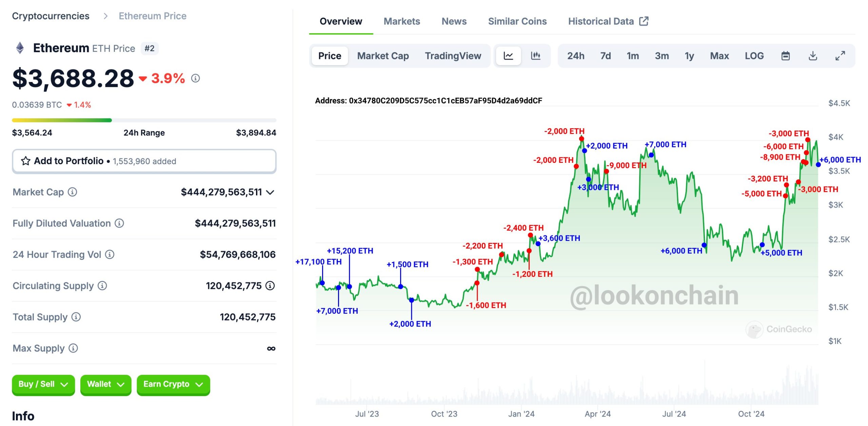The width and height of the screenshot is (868, 426).
Task: Open the Buy / Sell dropdown
Action: pos(43,384)
